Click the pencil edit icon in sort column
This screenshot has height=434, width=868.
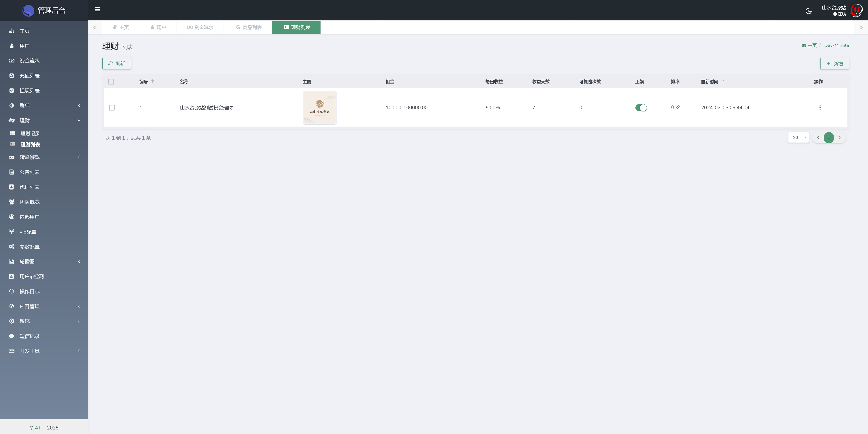point(678,107)
